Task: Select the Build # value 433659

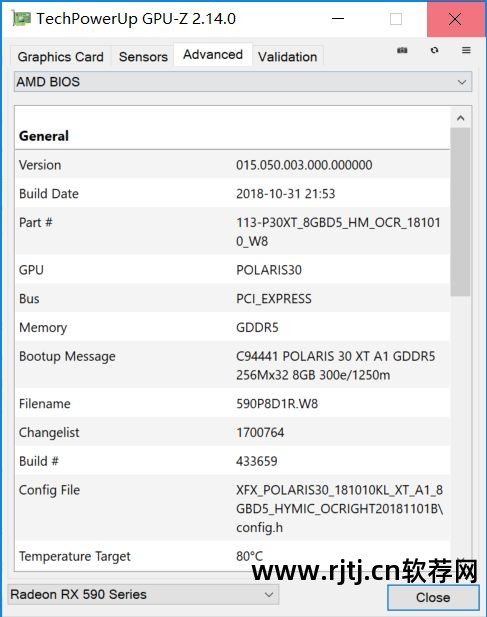Action: [x=257, y=461]
